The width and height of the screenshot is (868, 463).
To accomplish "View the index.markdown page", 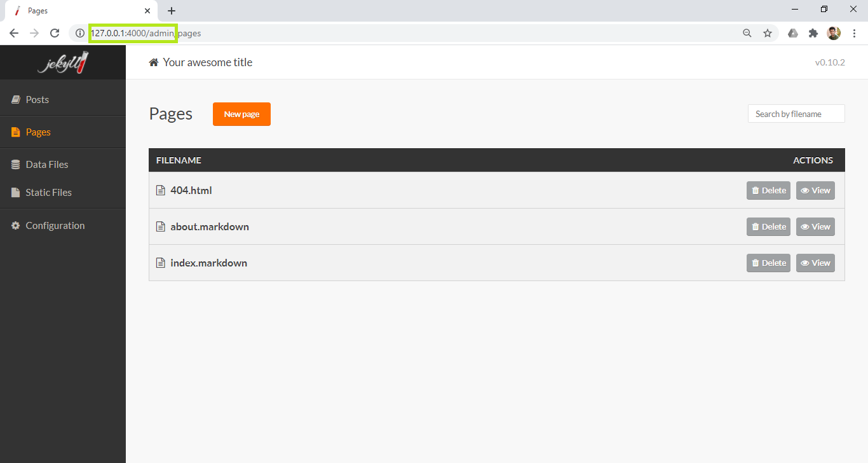I will tap(815, 263).
